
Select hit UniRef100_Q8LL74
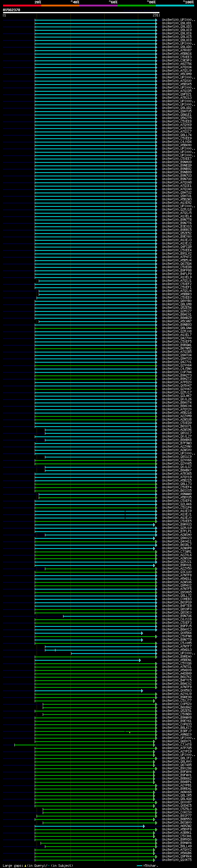177,135
